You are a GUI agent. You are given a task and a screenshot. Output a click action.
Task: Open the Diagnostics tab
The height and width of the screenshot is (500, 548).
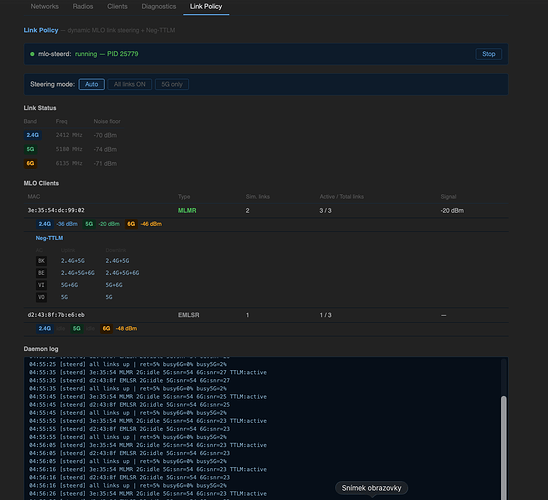tap(159, 6)
